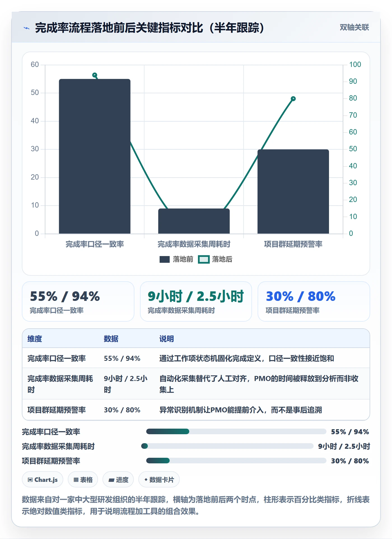Click the dark bar for 项目群延期预警率
Screen dimensions: 392x539
pyautogui.click(x=293, y=192)
